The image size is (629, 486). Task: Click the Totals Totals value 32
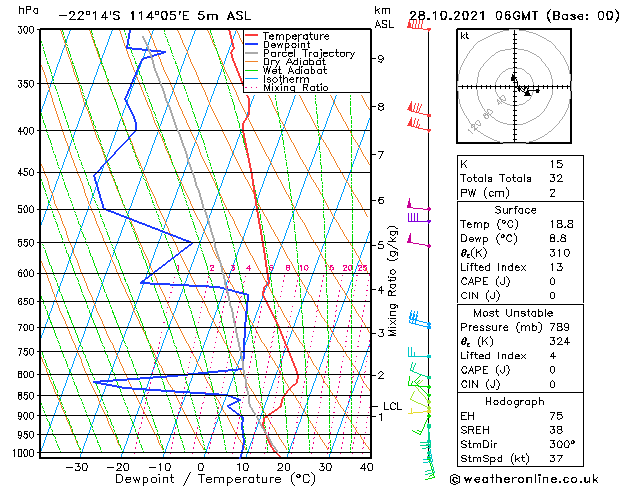556,178
